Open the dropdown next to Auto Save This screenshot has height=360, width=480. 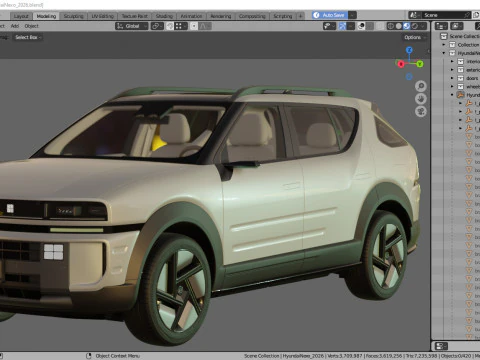click(352, 15)
